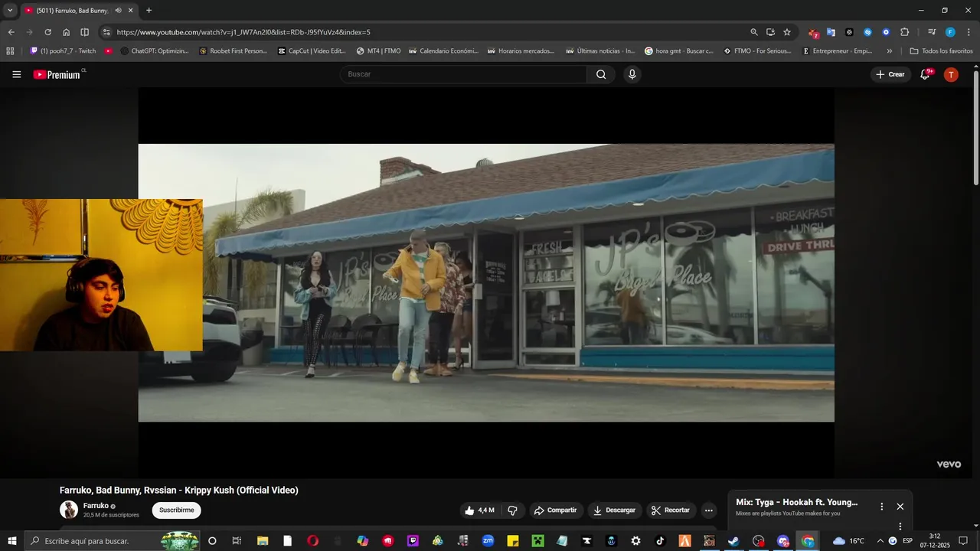
Task: Click the Chrome address bar URL
Action: 243,32
